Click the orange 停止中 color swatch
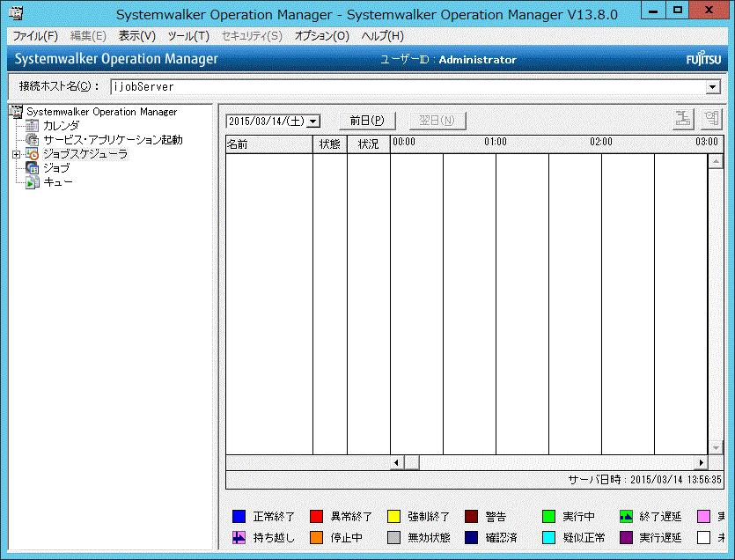 (316, 537)
